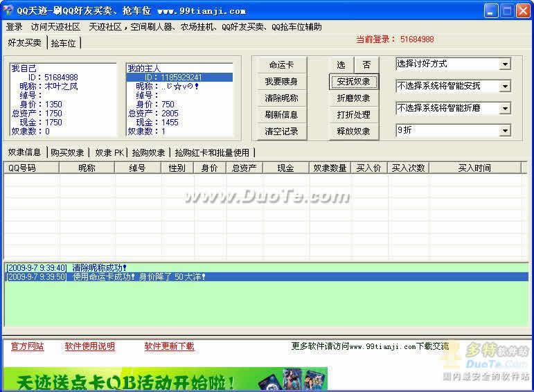
Task: Click the 当前登录 51684988 label
Action: click(x=395, y=39)
